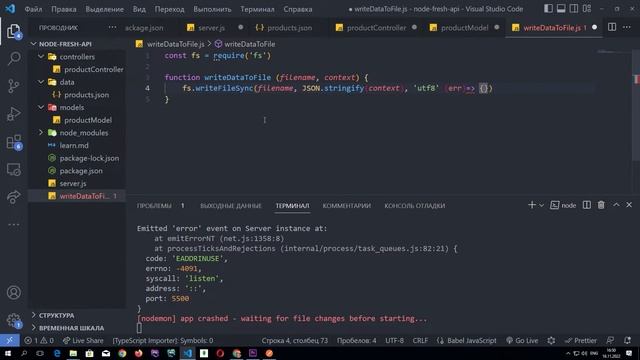Screen dimensions: 640x360
Task: Open feedback icon in status bar
Action: coord(610,340)
